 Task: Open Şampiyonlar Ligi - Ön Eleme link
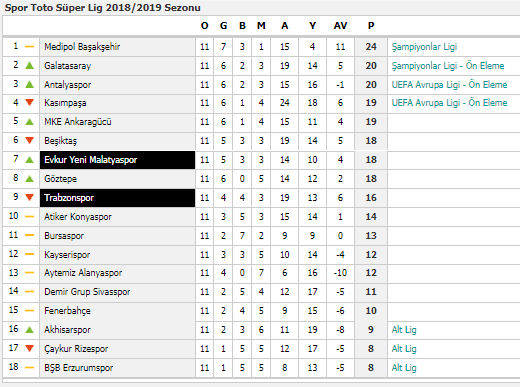(x=448, y=66)
